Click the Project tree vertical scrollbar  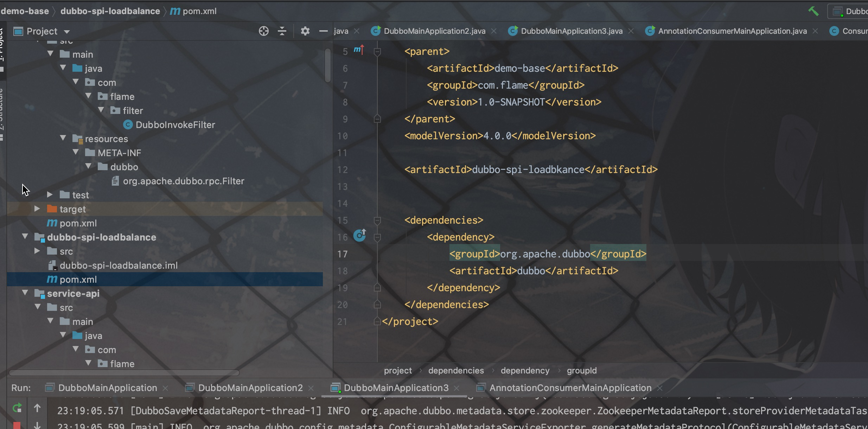point(328,65)
